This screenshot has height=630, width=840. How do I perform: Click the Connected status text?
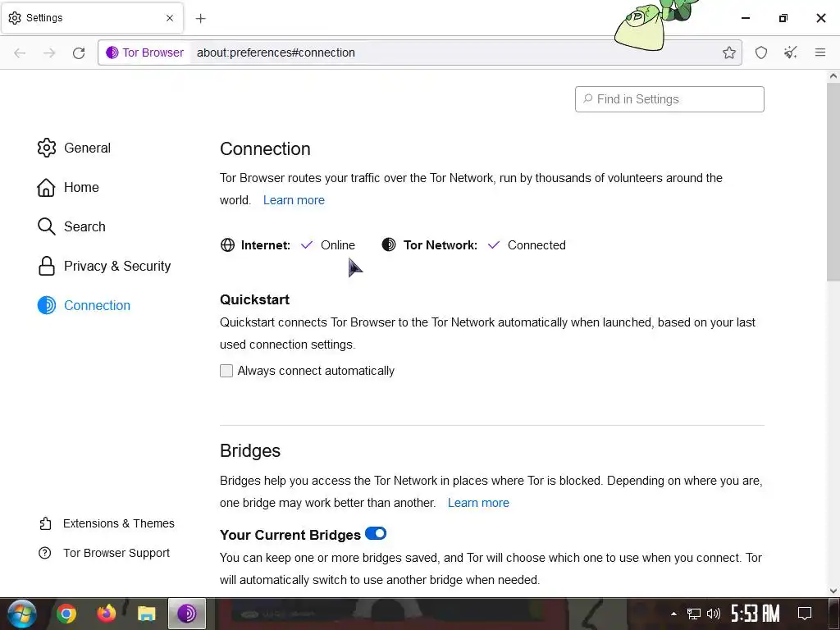(536, 244)
